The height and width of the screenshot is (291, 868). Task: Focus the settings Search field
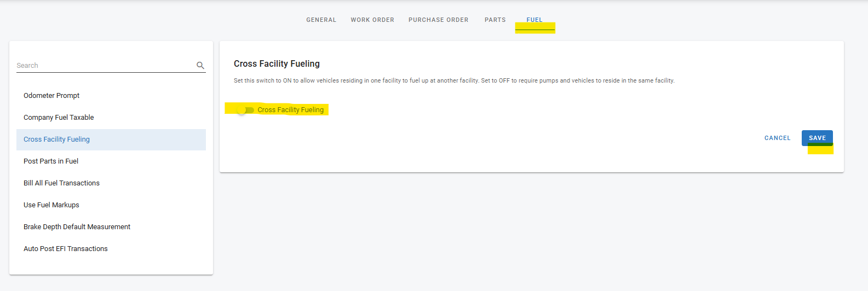tap(104, 66)
